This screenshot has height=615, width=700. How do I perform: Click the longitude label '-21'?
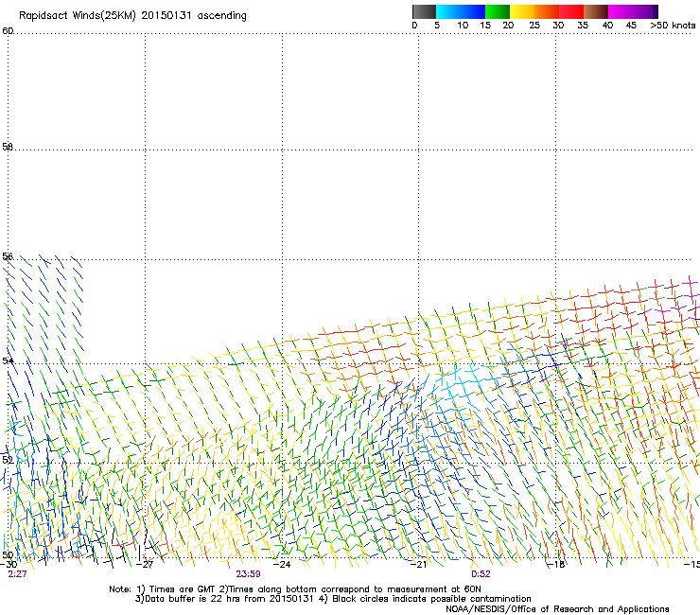pos(418,565)
